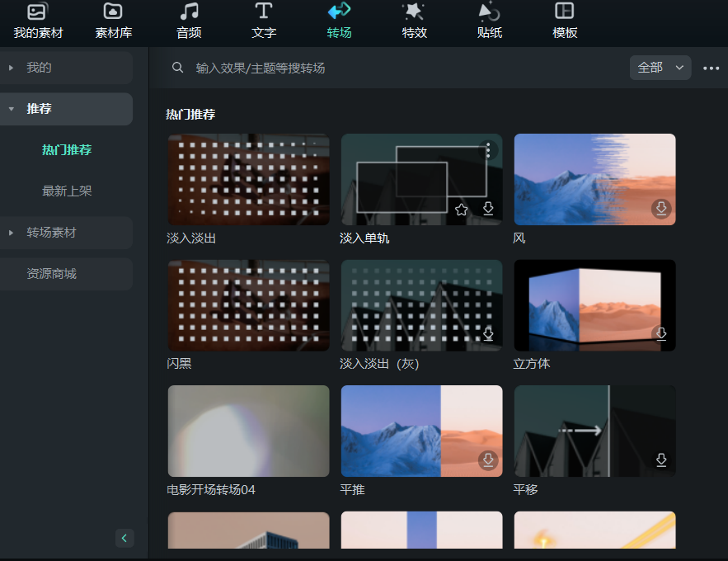Select 最新上架 in the sidebar
This screenshot has height=561, width=728.
click(67, 191)
